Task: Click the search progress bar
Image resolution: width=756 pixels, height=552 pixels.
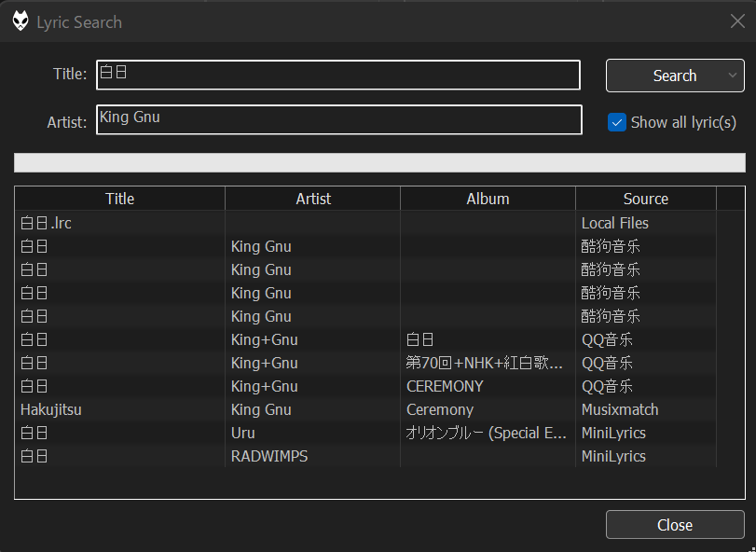Action: pos(378,162)
